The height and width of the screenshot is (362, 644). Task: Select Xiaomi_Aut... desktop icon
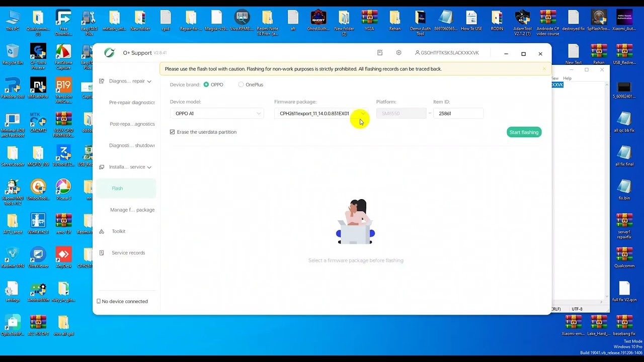624,20
